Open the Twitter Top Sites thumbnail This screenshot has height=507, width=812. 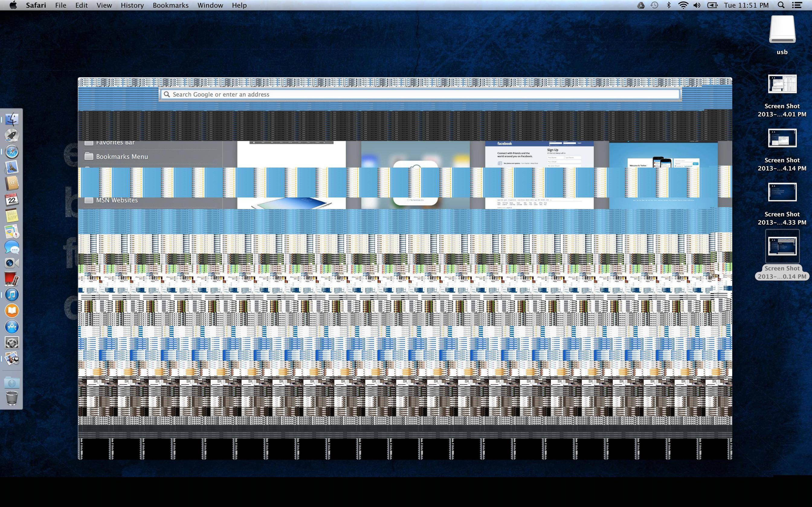pos(663,155)
